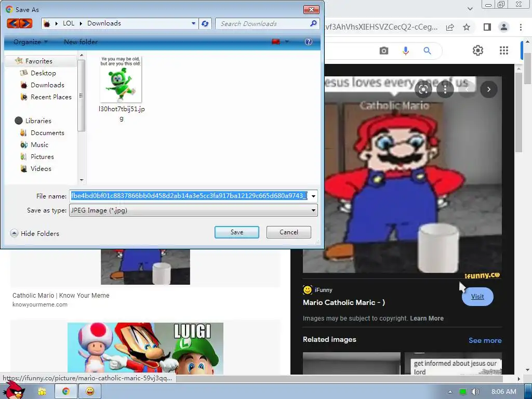Open image preview more options menu
Screen dimensions: 532x399
pyautogui.click(x=445, y=89)
